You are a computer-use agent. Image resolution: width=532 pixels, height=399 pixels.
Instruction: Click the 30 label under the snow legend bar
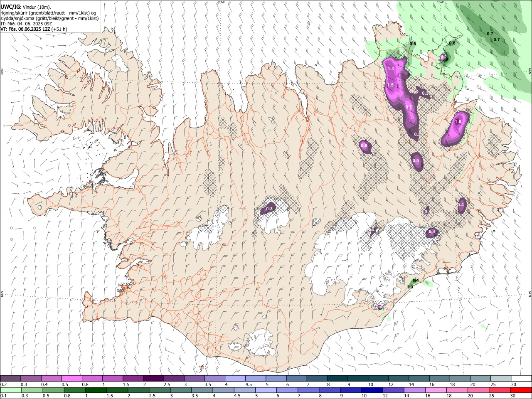513,384
